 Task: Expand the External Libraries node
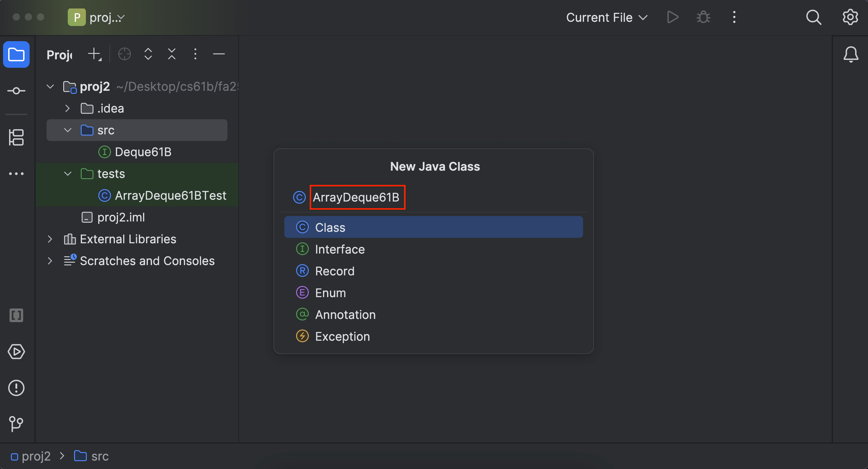(x=50, y=239)
